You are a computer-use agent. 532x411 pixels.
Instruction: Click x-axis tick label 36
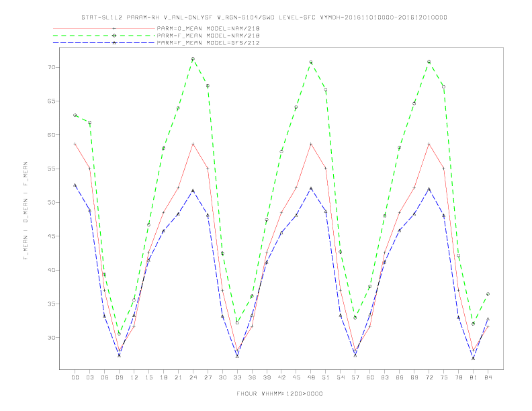(252, 377)
